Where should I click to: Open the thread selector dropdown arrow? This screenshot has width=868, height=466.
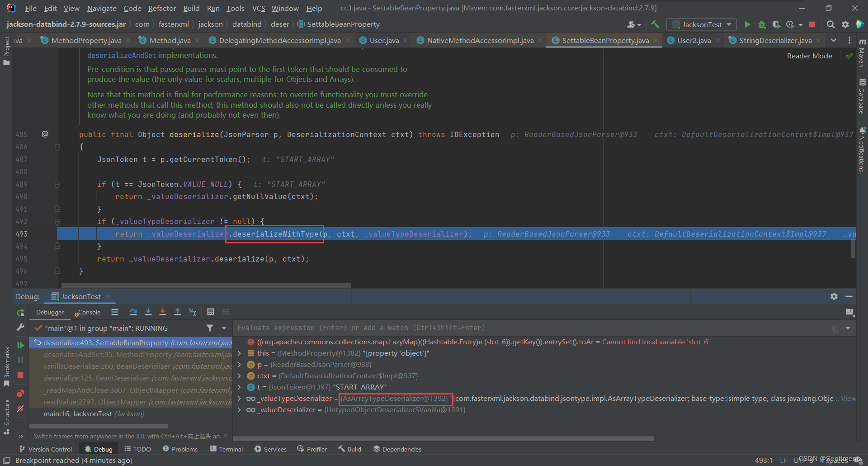[224, 328]
